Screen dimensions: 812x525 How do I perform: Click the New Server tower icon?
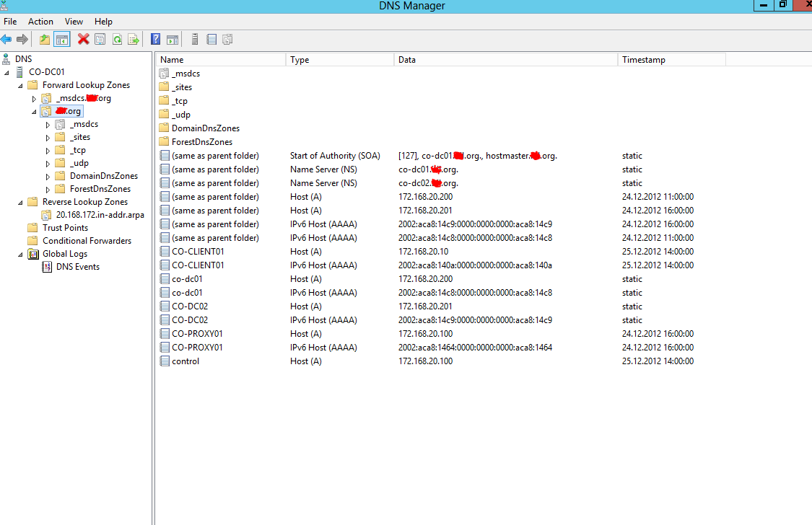[195, 40]
